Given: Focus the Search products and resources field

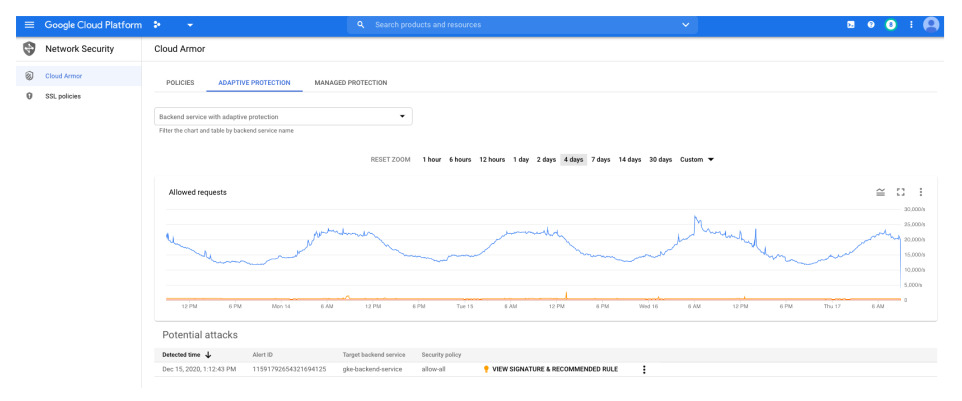Looking at the screenshot, I should pos(521,25).
